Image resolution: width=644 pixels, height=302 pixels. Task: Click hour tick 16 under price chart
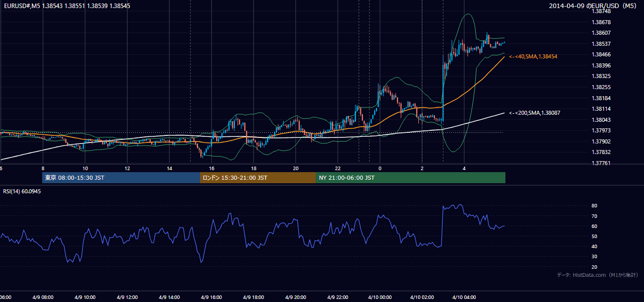click(x=212, y=168)
